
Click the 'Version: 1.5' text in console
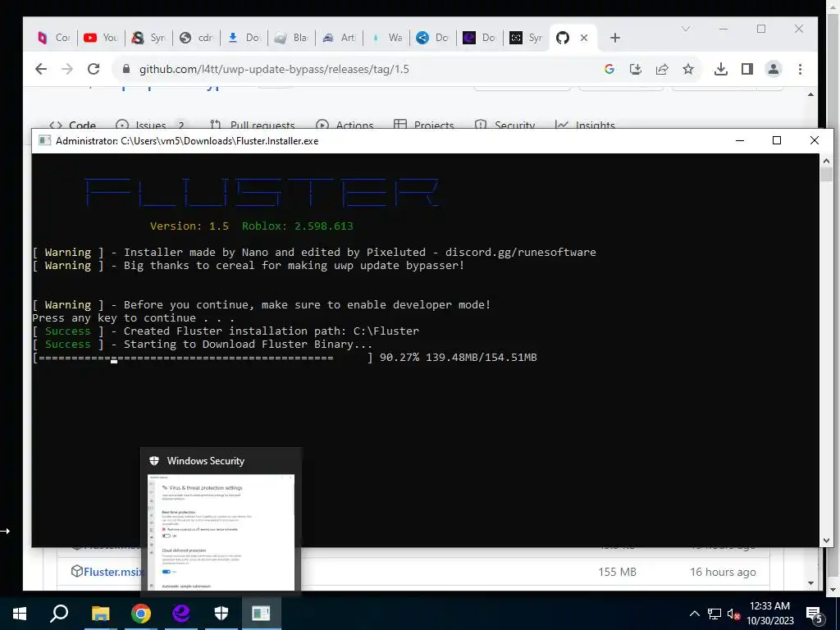[x=189, y=226]
